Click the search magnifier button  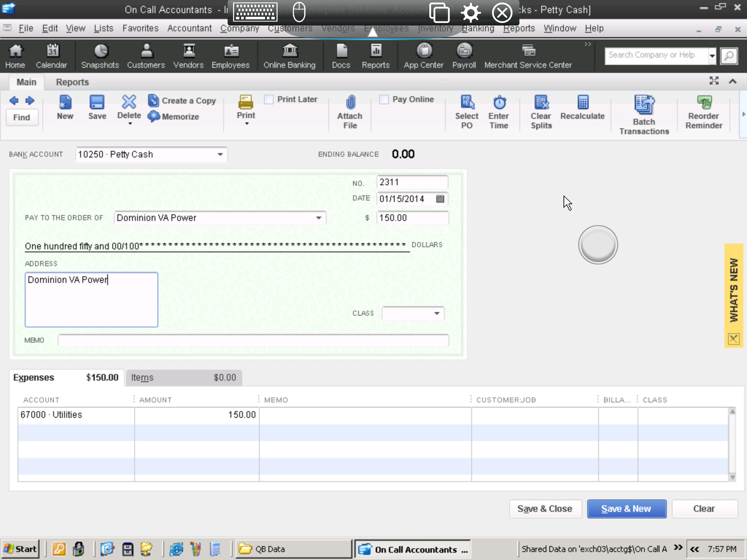729,55
